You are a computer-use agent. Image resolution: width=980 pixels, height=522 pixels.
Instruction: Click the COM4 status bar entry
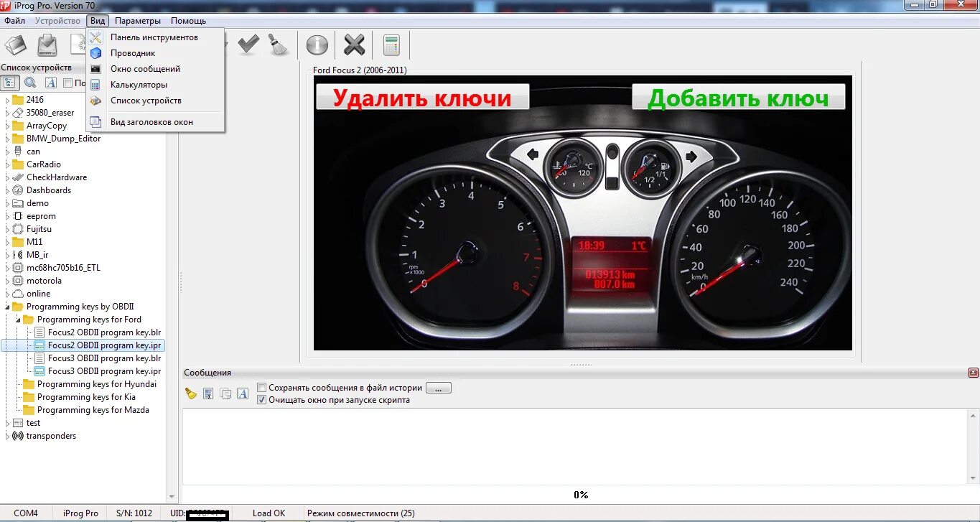26,513
